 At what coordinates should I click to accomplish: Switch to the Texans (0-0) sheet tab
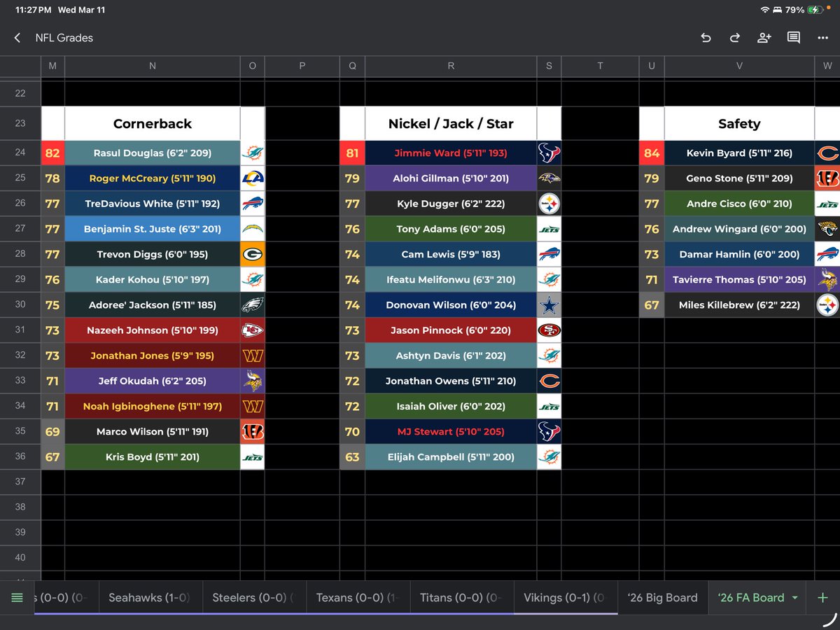[358, 598]
